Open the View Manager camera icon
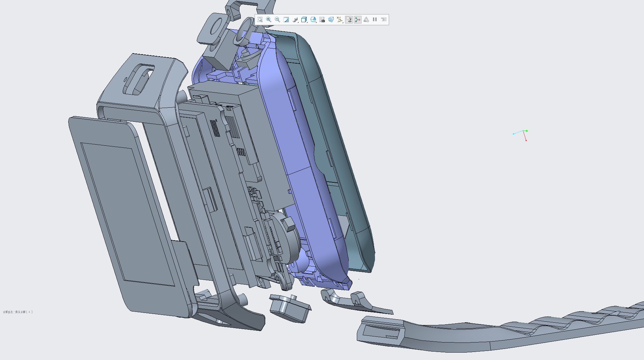 coord(322,20)
